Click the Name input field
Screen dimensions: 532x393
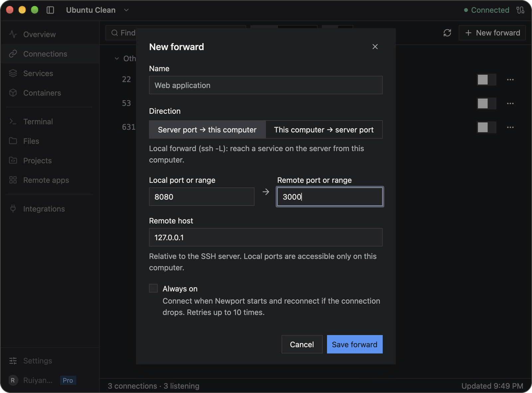pyautogui.click(x=266, y=85)
